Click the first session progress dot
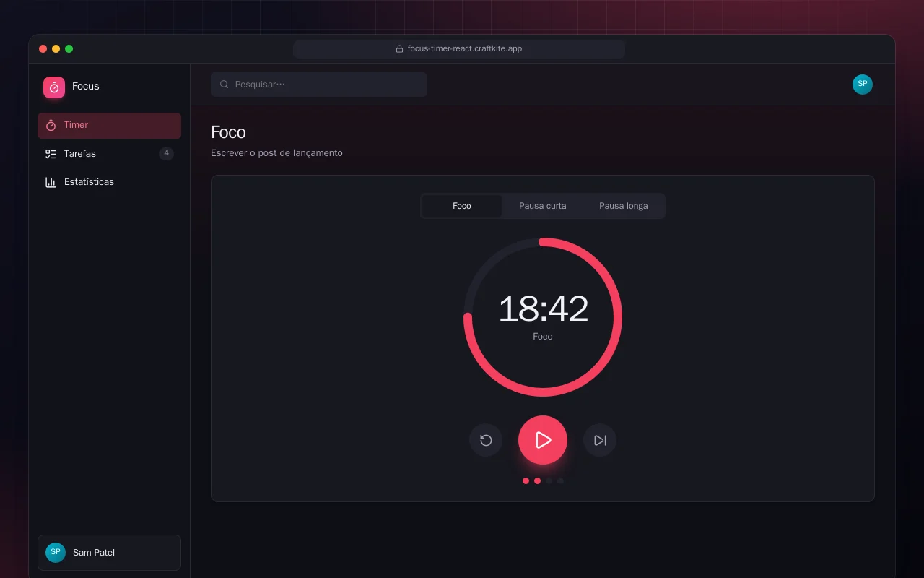The image size is (924, 578). pyautogui.click(x=526, y=480)
